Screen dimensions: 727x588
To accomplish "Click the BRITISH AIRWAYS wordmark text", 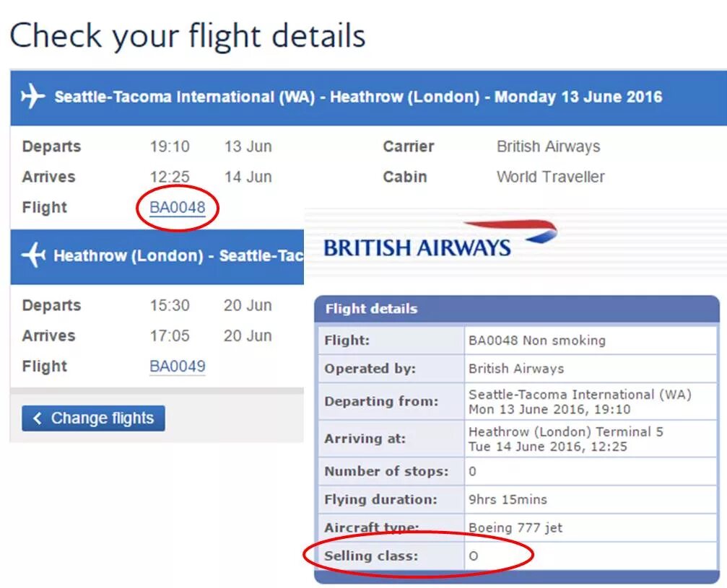I will tap(417, 247).
